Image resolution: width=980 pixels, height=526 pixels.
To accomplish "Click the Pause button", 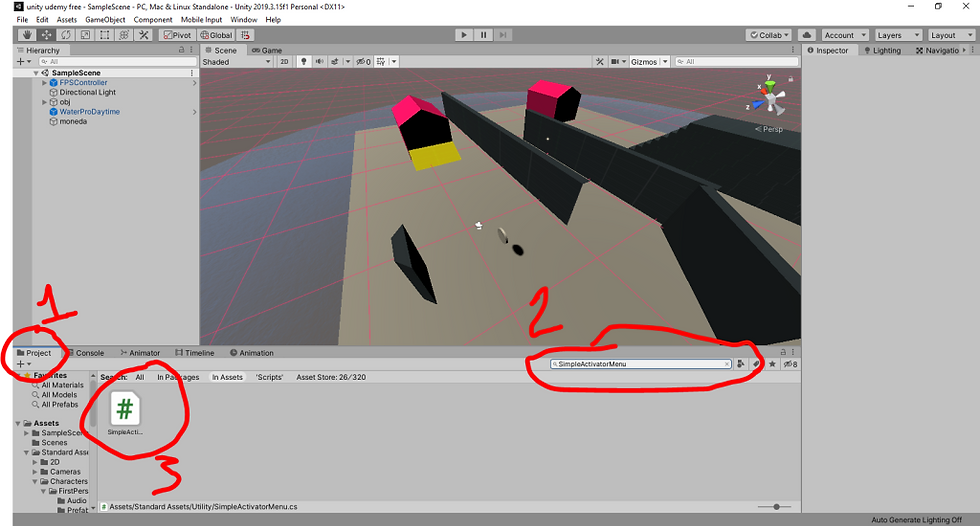I will click(483, 35).
